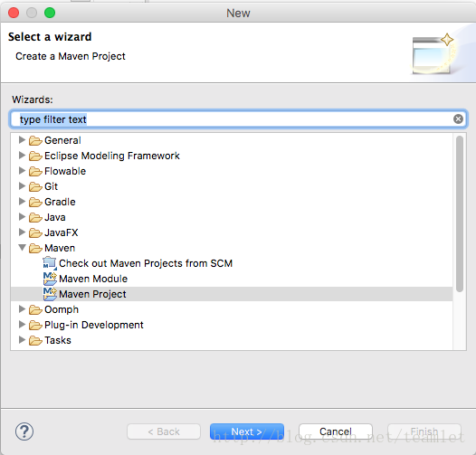The width and height of the screenshot is (476, 455).
Task: Select the Flowable label
Action: click(x=65, y=171)
